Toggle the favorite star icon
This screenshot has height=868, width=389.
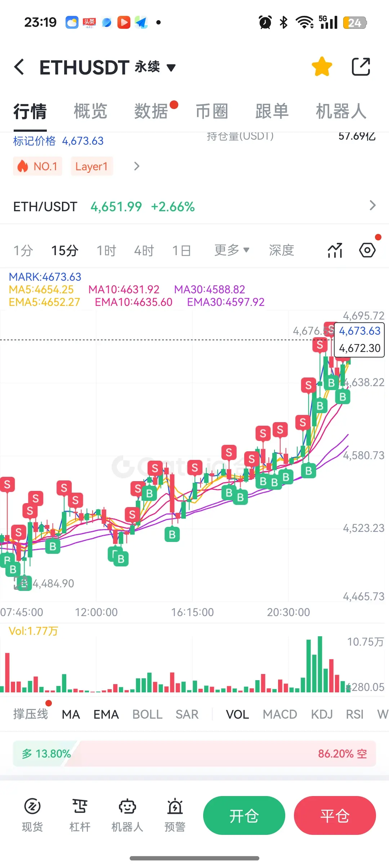[x=322, y=67]
